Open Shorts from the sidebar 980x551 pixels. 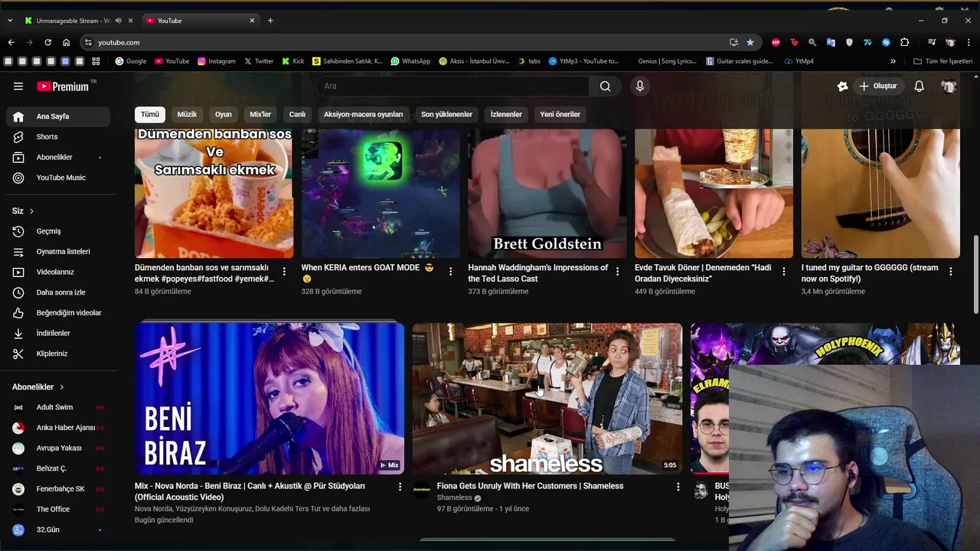(58, 137)
